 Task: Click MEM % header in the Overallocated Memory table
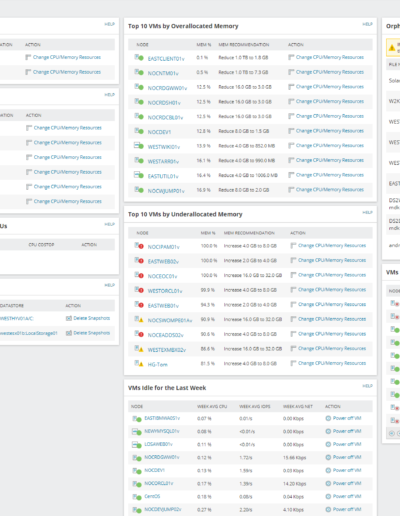click(204, 45)
